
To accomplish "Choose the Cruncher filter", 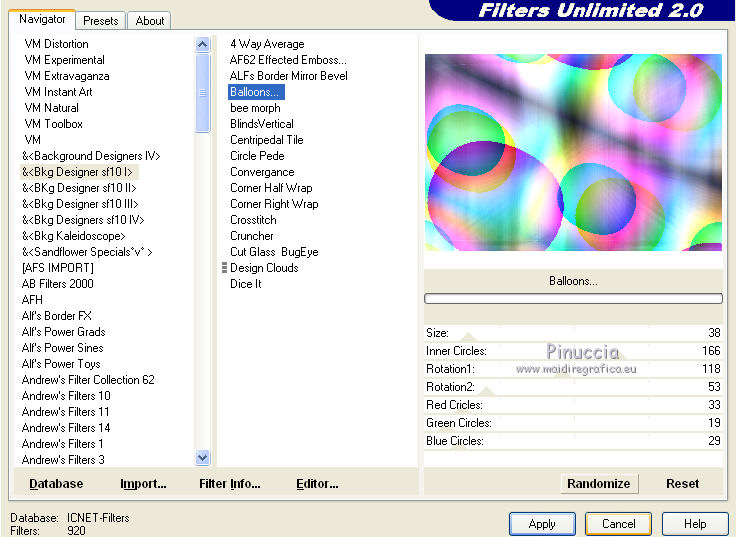I will pyautogui.click(x=252, y=236).
